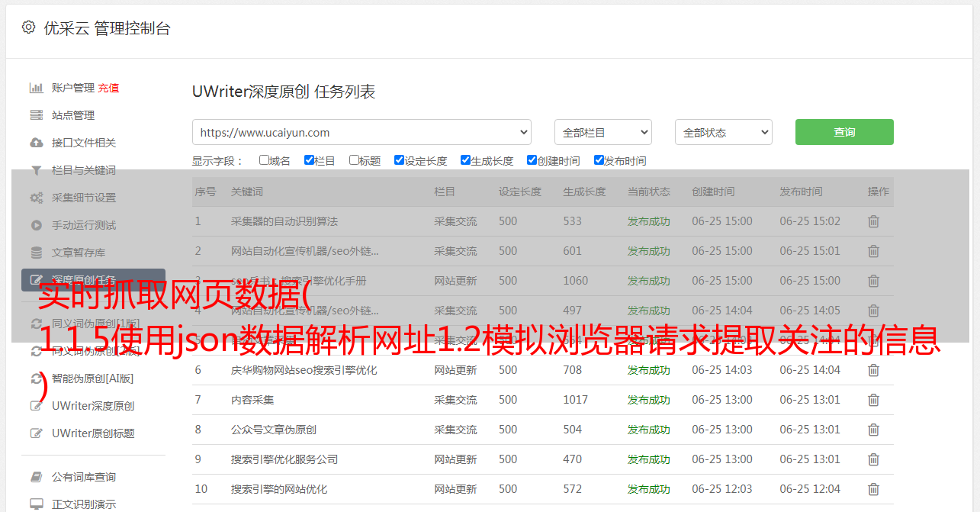The image size is (980, 512).
Task: Click the 接口文件相关 cloud upload icon
Action: tap(36, 143)
